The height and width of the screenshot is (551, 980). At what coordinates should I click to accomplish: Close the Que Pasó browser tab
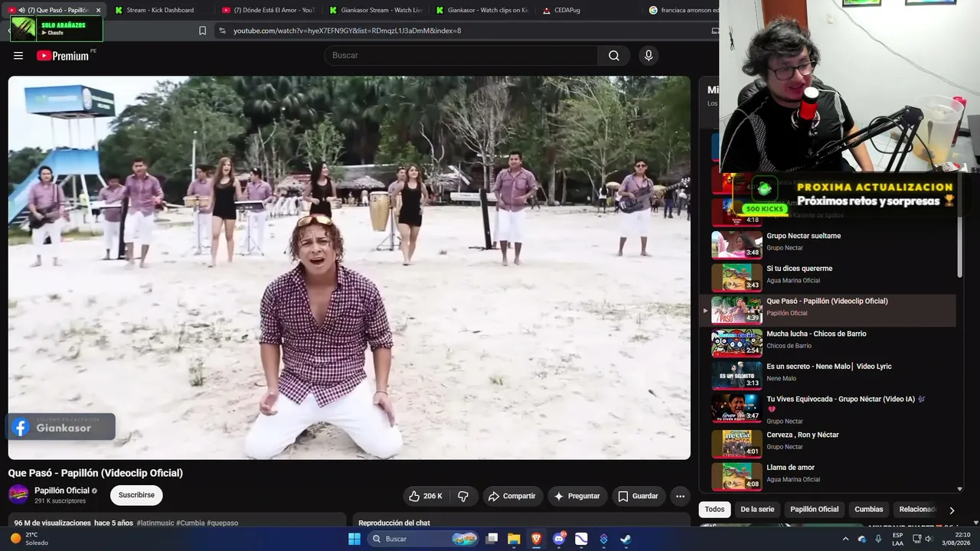tap(98, 10)
